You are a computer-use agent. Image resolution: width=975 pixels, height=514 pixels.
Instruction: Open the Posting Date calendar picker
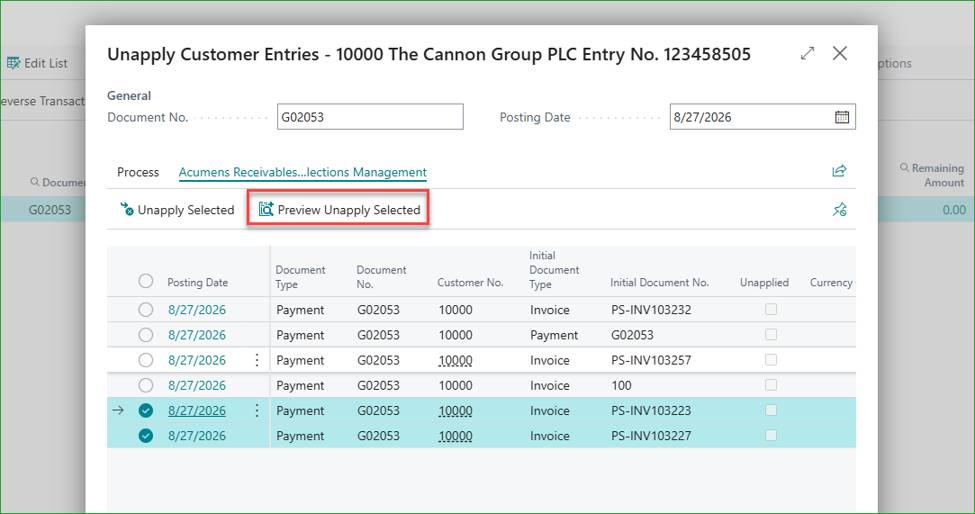point(842,117)
